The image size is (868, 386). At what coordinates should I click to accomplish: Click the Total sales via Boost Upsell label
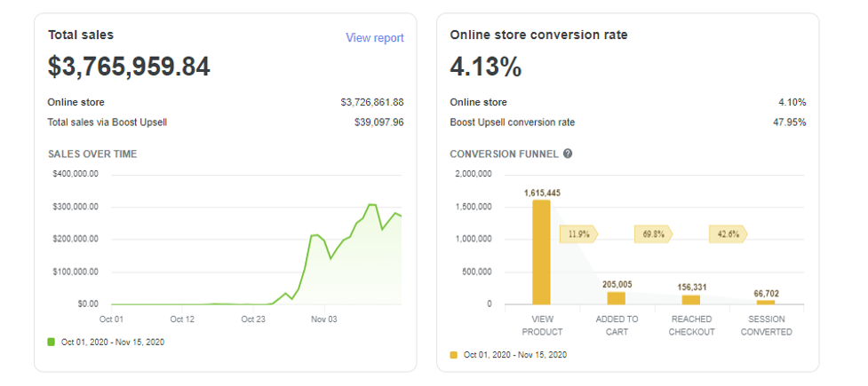point(108,122)
